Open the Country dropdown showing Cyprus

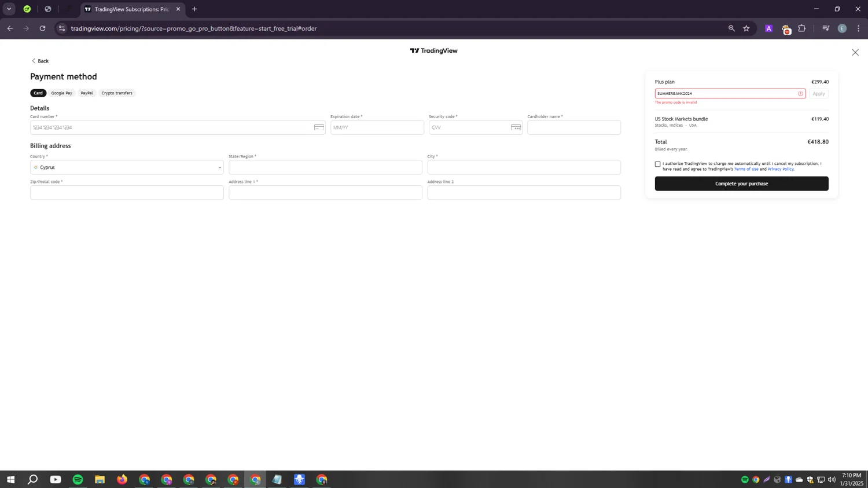[x=127, y=167]
